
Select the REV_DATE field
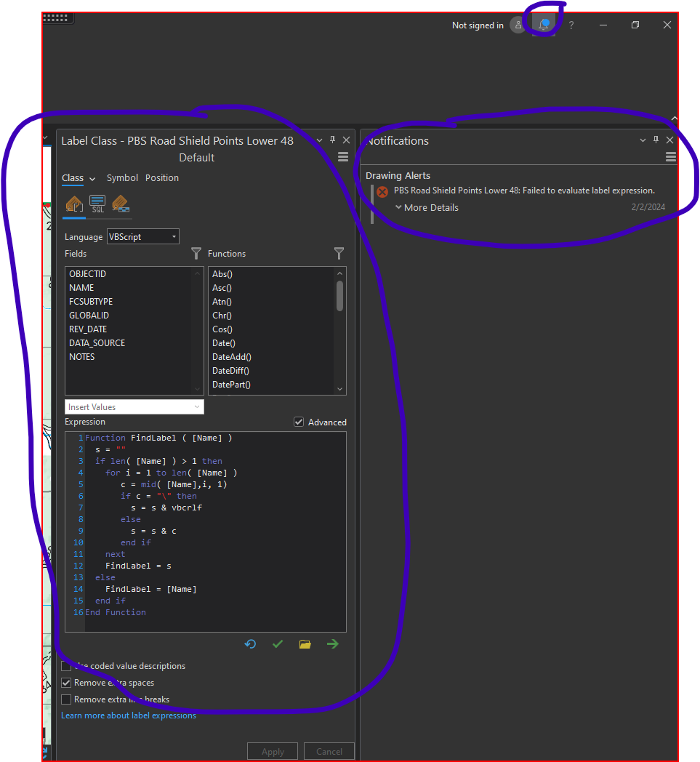coord(88,329)
